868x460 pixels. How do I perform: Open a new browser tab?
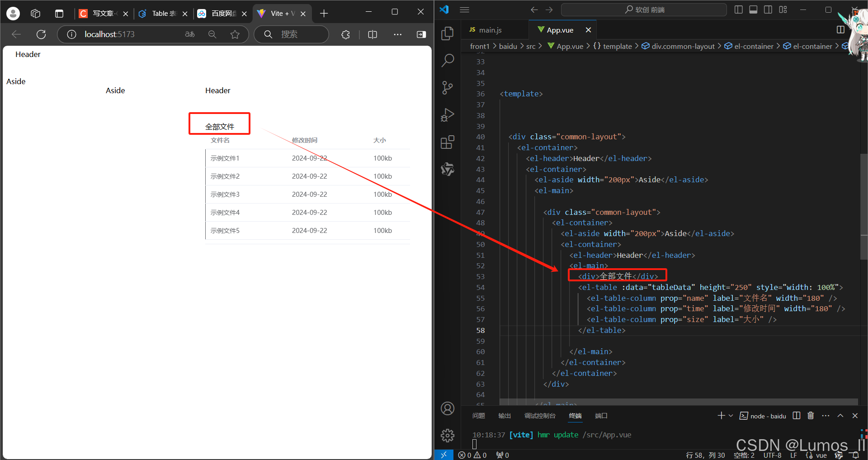[324, 14]
